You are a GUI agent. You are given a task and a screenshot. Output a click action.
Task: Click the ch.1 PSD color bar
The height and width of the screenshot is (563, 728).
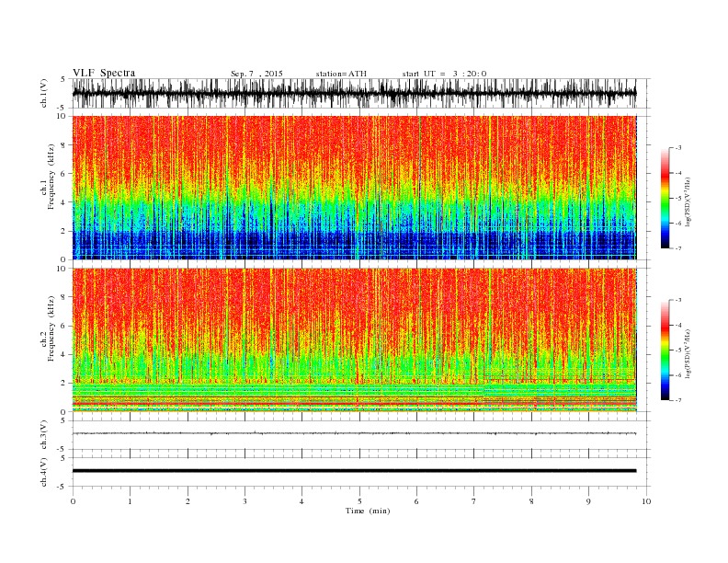tap(665, 199)
